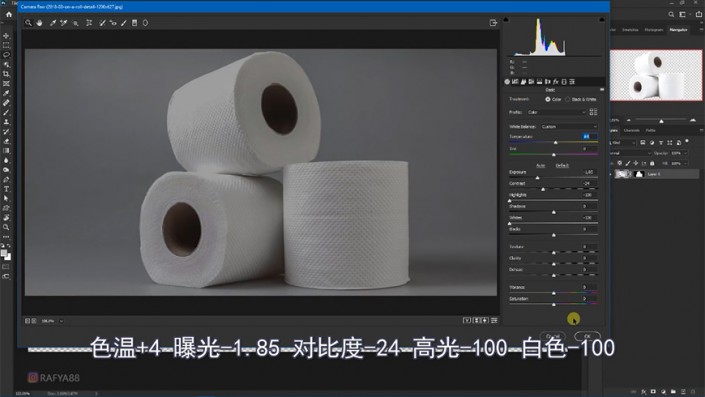
Task: Select the Red Eye Removal tool
Action: pos(113,23)
